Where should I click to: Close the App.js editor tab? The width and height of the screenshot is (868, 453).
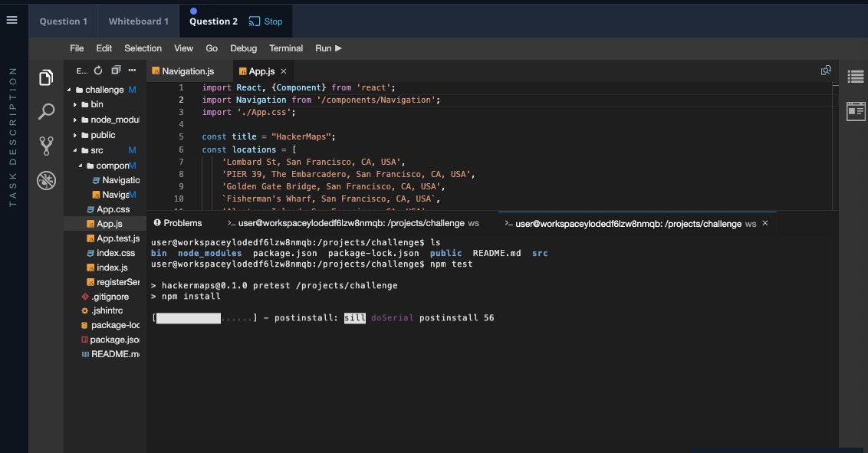coord(284,71)
